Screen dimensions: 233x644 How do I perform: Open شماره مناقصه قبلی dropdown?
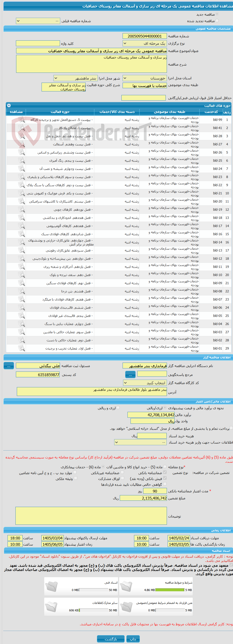point(38,21)
